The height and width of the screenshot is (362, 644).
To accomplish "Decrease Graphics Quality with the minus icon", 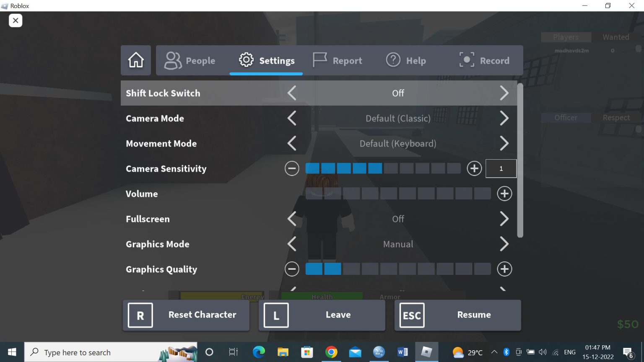I will point(292,269).
